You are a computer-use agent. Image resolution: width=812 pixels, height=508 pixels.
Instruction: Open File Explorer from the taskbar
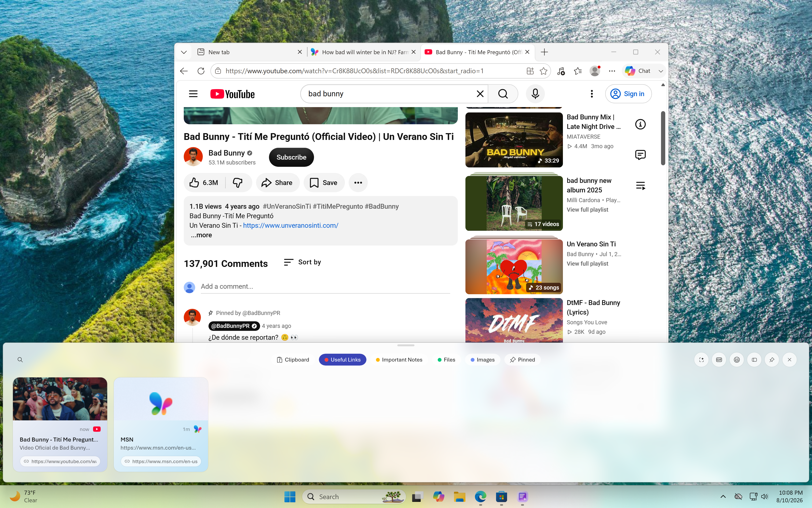459,497
